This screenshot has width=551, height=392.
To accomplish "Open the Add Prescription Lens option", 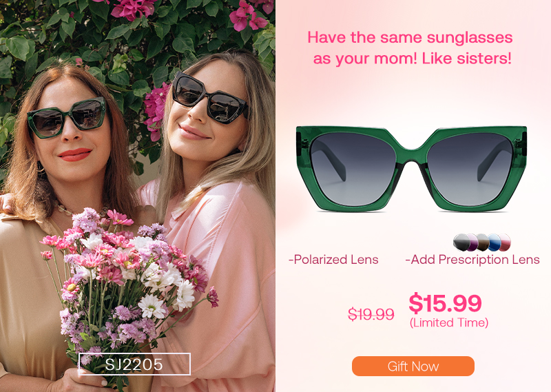I will point(472,260).
